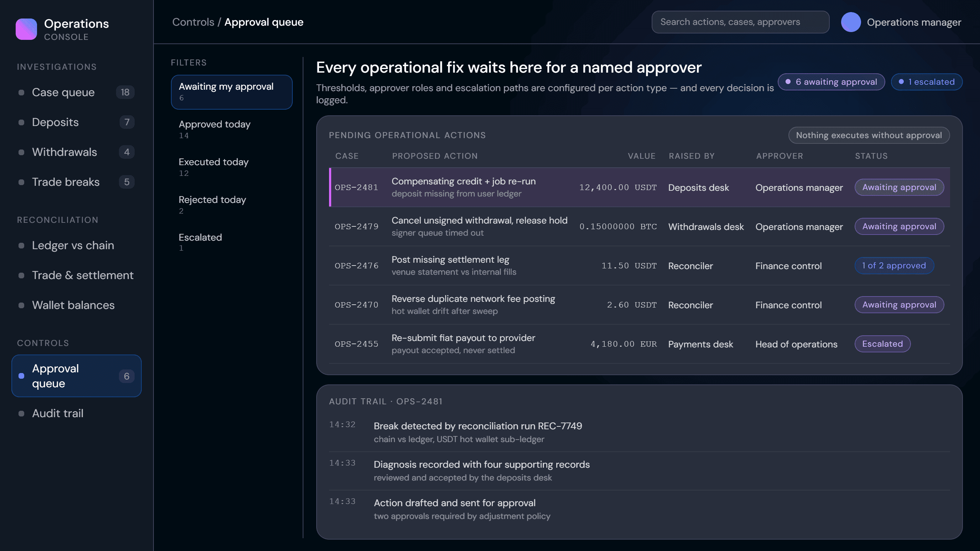This screenshot has width=980, height=551.
Task: Click Compensating credit + job re-run action
Action: coord(464,182)
